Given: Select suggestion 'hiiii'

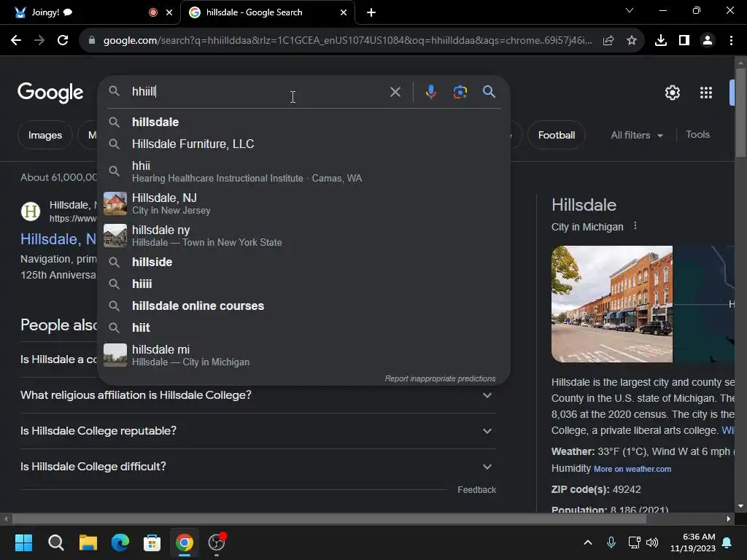Looking at the screenshot, I should 304,284.
